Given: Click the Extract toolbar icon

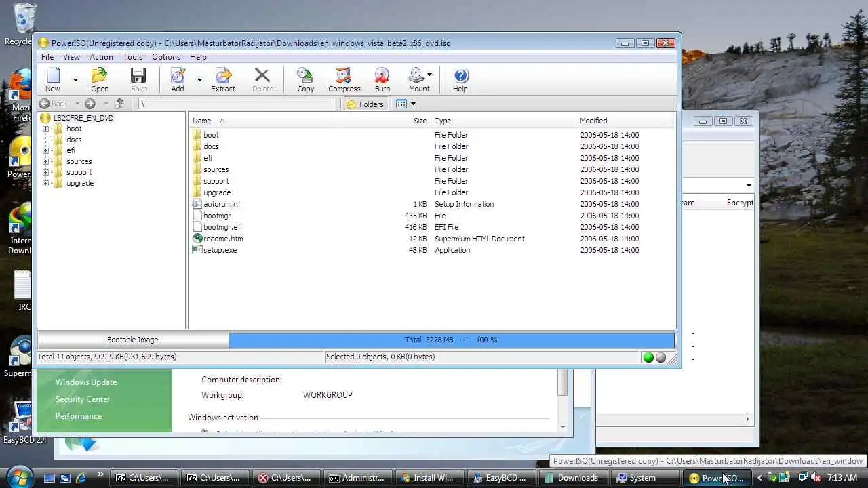Looking at the screenshot, I should (x=223, y=76).
